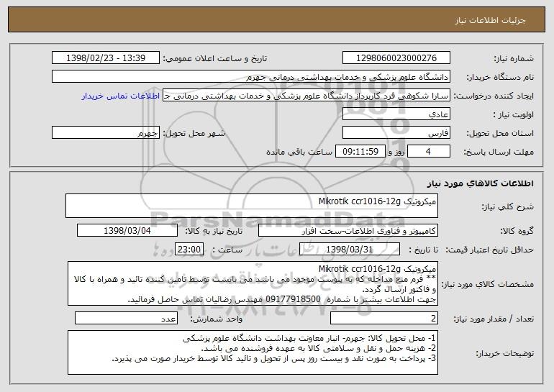Click the label واحد شمارش
The width and height of the screenshot is (554, 392).
217,319
